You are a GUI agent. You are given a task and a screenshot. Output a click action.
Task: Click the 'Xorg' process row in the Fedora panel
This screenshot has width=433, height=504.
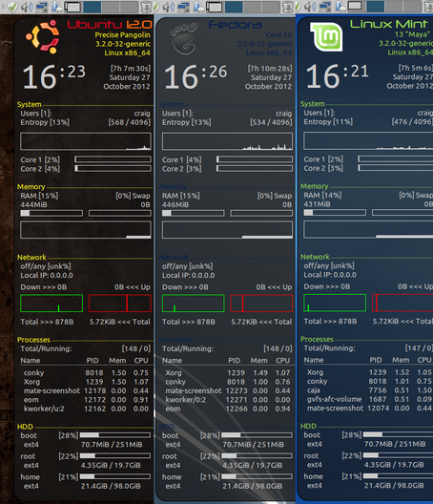click(227, 373)
